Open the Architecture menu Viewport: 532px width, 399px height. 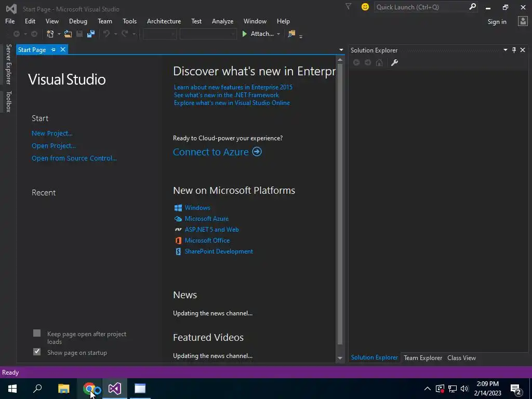[164, 21]
